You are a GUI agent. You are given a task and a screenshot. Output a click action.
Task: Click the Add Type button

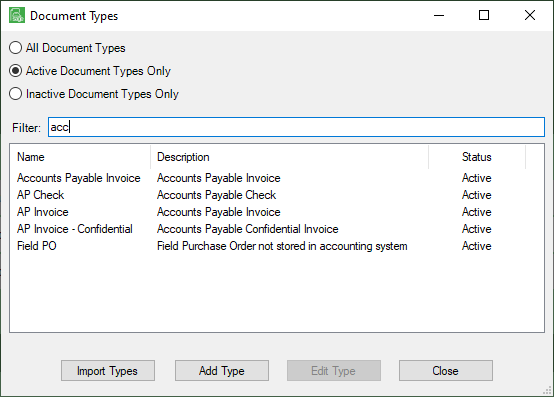click(222, 371)
